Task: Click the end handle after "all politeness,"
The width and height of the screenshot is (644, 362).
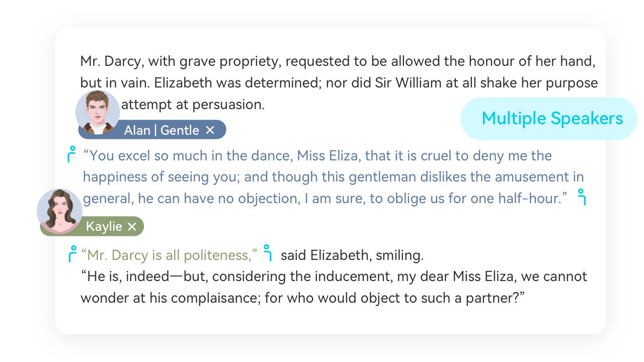Action: point(268,252)
